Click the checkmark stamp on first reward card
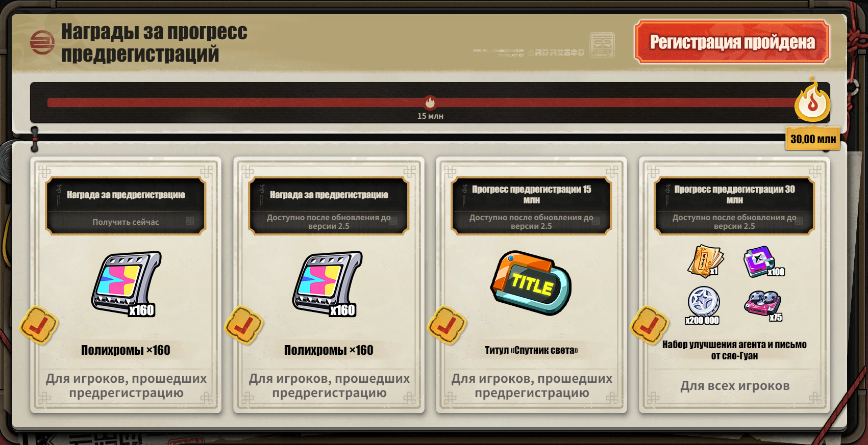This screenshot has height=445, width=868. pyautogui.click(x=39, y=325)
